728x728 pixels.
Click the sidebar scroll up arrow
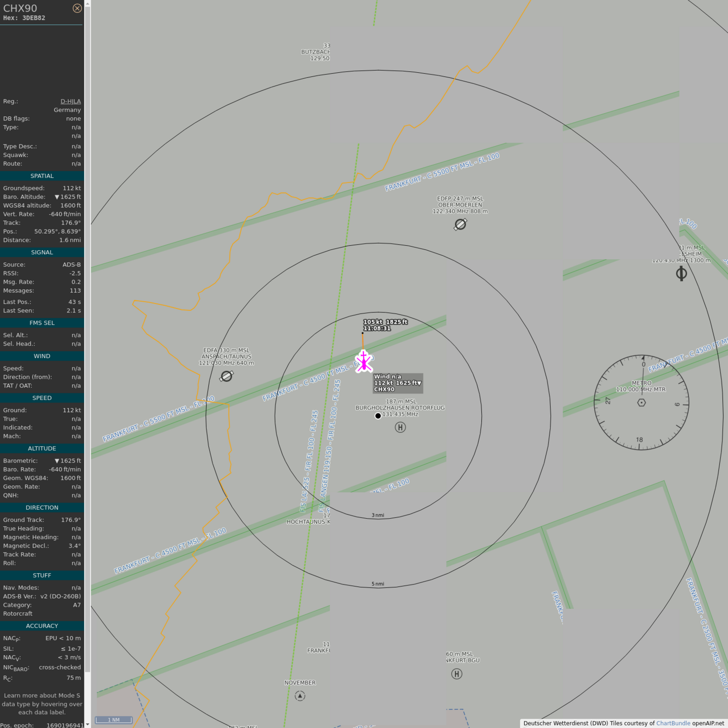pos(87,4)
